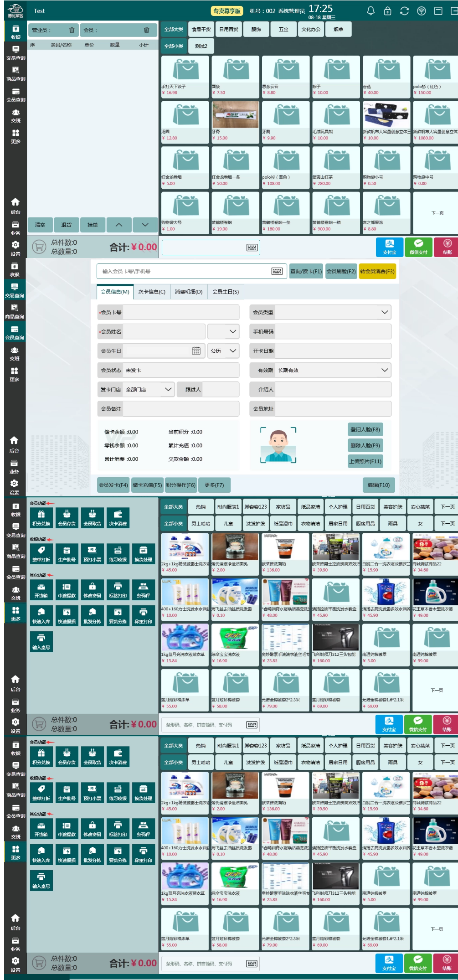
Task: Pick the 思念云吞 product tile
Action: 286,77
